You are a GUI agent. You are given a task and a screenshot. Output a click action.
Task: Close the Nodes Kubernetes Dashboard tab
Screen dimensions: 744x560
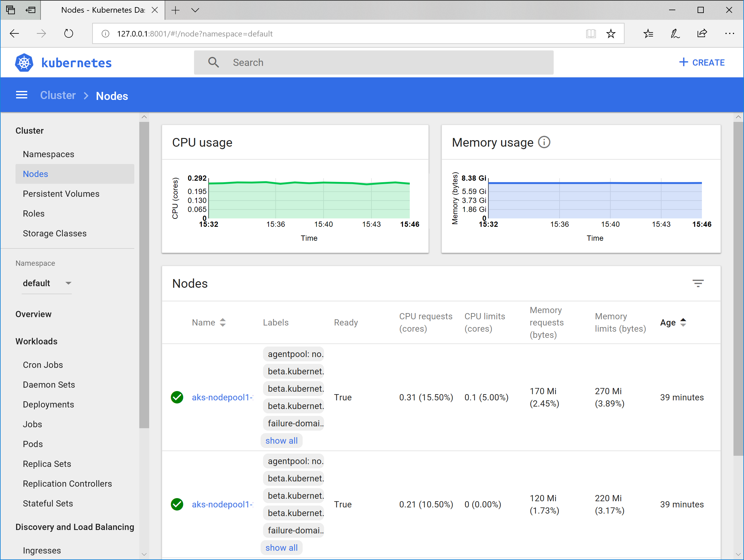tap(155, 10)
